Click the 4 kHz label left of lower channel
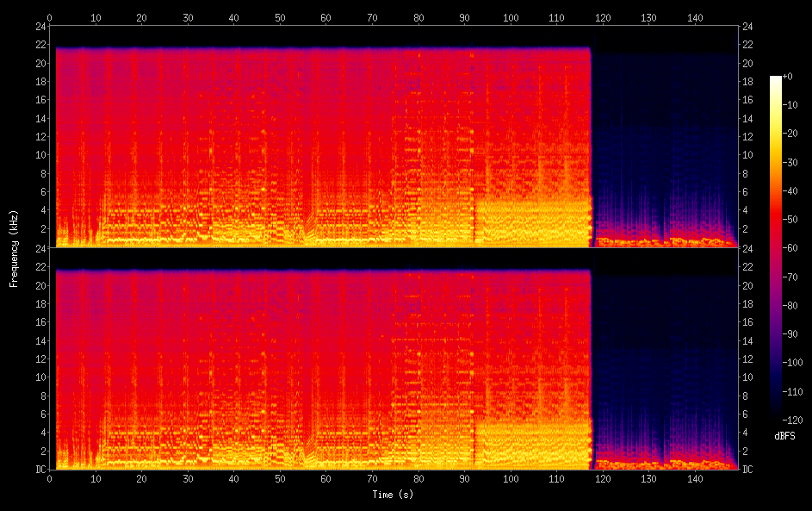Screen dimensions: 812x511 pos(42,433)
